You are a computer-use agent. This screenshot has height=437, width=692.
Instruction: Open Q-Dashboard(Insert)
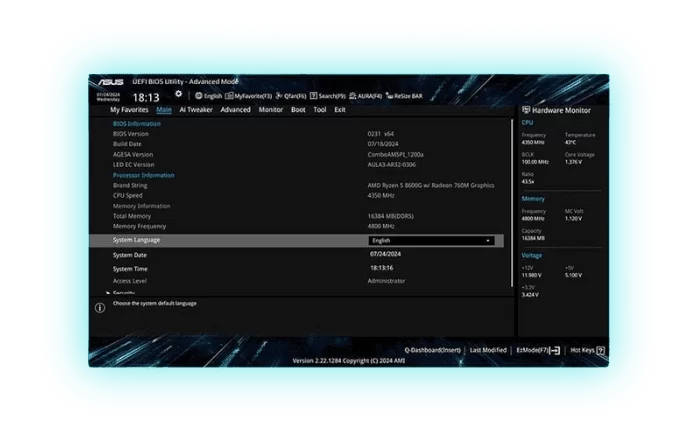[432, 350]
